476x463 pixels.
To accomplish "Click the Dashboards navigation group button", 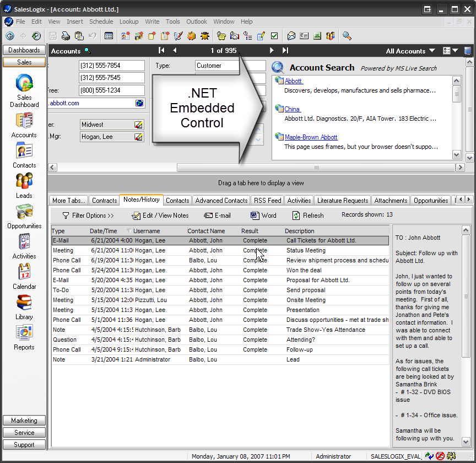I will coord(24,50).
